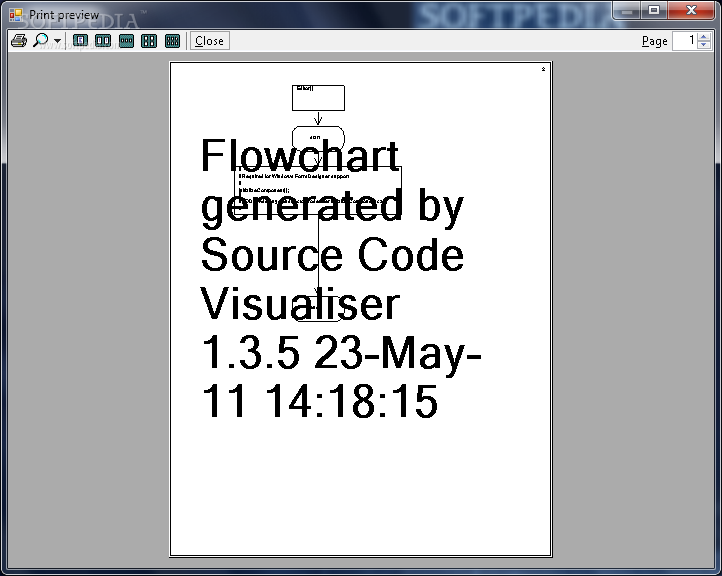Click the Zoom magnifier icon
This screenshot has height=576, width=722.
coord(41,41)
